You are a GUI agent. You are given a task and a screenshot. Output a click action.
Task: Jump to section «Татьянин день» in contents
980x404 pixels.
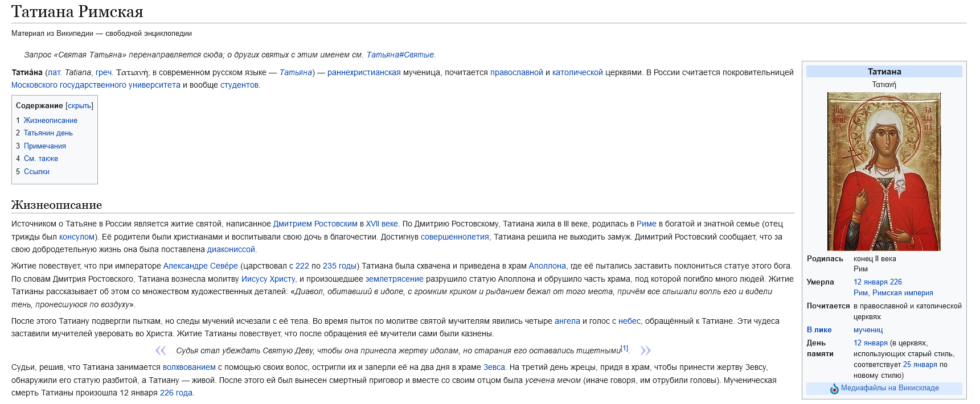[x=48, y=133]
